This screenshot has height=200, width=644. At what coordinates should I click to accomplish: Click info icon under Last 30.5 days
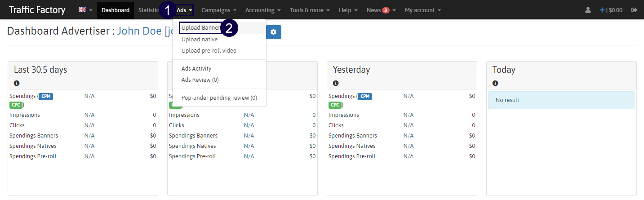click(x=17, y=83)
